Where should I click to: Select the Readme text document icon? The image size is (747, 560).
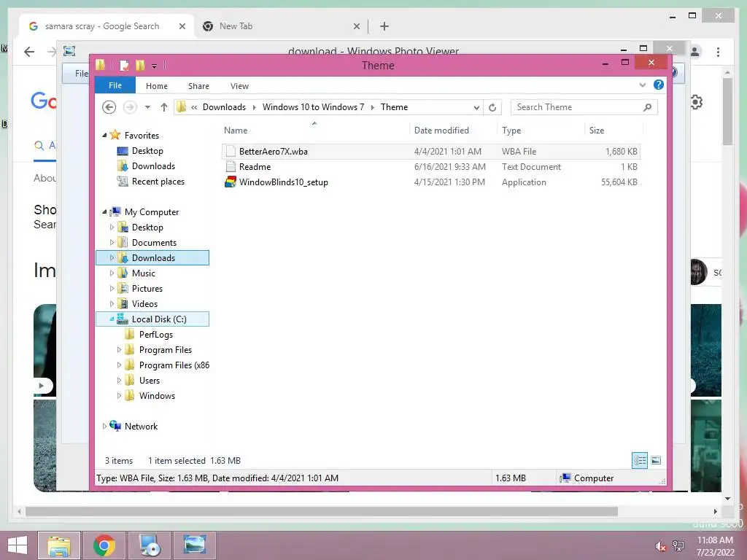click(x=231, y=167)
